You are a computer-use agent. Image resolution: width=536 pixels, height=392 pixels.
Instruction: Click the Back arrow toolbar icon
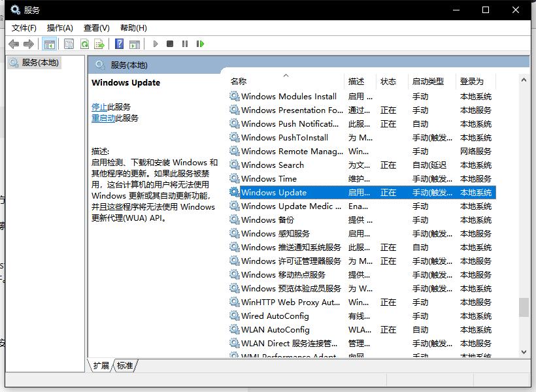click(x=14, y=44)
